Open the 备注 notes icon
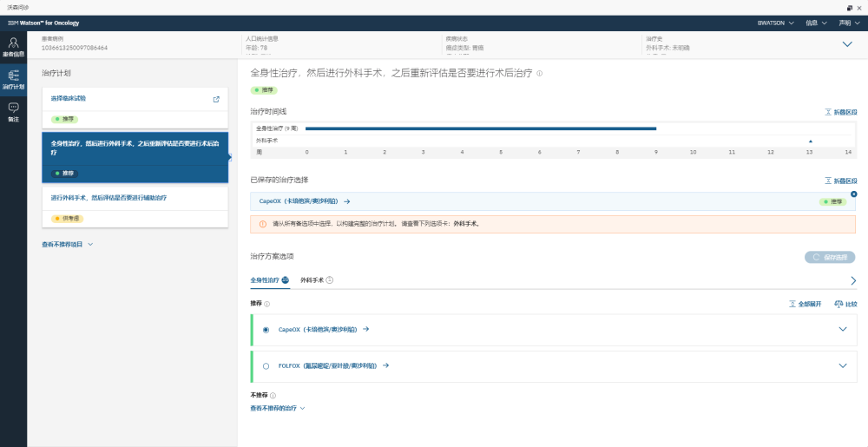This screenshot has width=868, height=447. pyautogui.click(x=13, y=111)
